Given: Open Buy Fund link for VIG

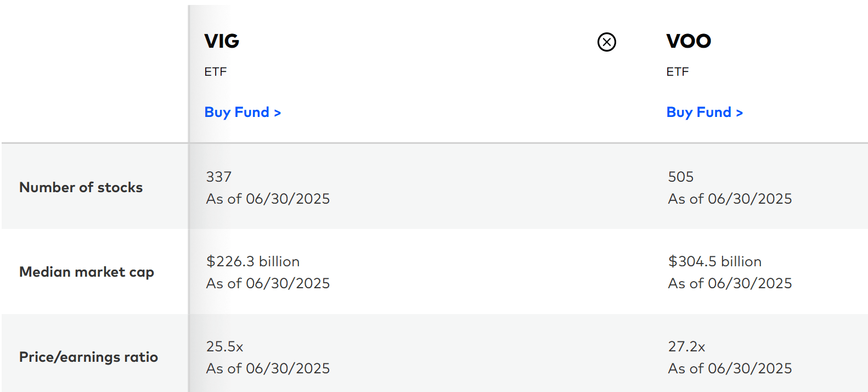Looking at the screenshot, I should point(243,112).
